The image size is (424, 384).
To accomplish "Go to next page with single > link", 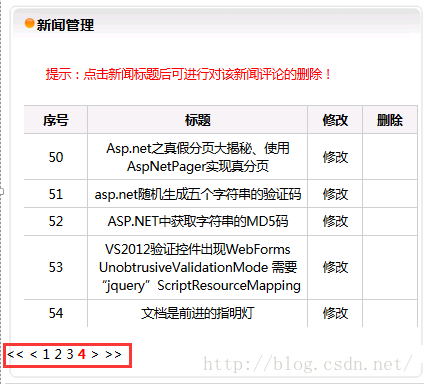I will (95, 354).
